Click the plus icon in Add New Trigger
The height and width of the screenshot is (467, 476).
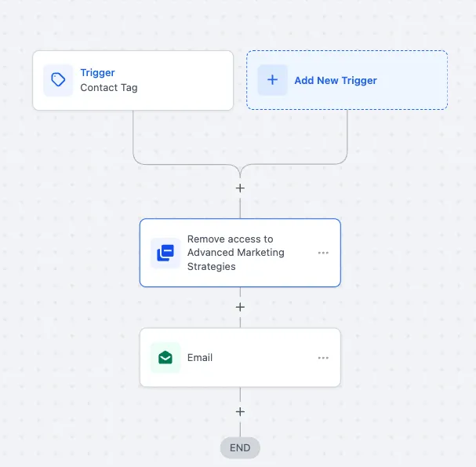(x=272, y=80)
